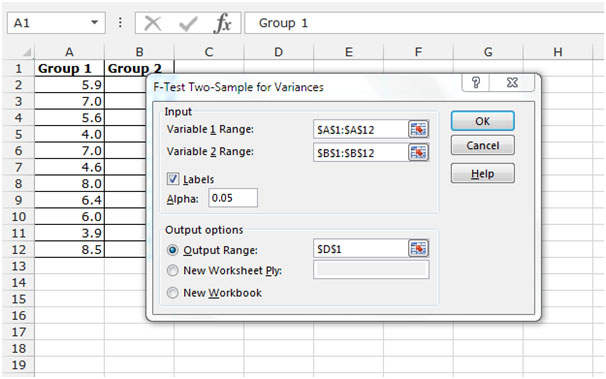Select the New Workbook radio button
Viewport: 606px width, 379px height.
click(x=172, y=293)
